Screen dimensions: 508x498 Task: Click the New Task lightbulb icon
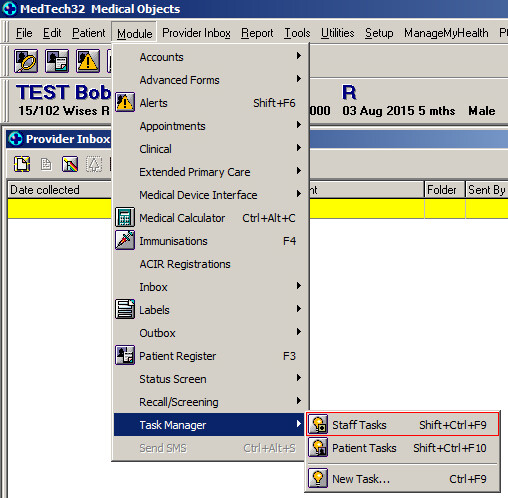tap(318, 478)
